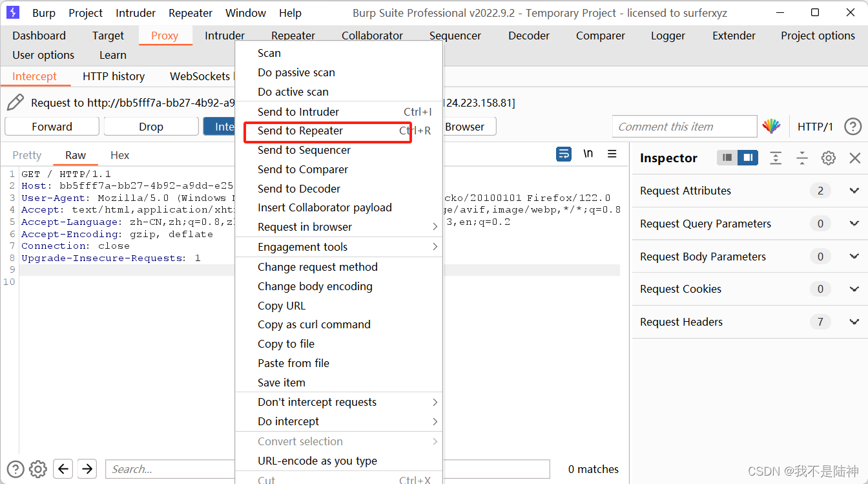Image resolution: width=868 pixels, height=484 pixels.
Task: Choose Send to Decoder
Action: [339, 189]
